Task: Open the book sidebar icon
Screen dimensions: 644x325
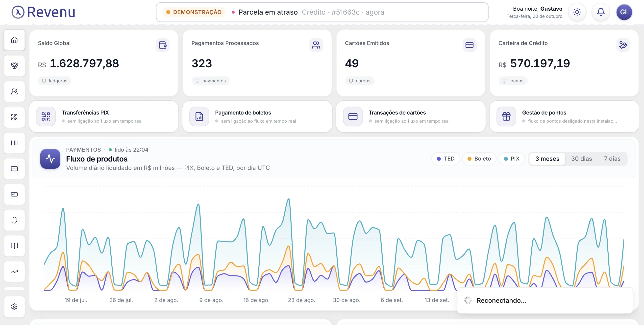Action: coord(14,246)
